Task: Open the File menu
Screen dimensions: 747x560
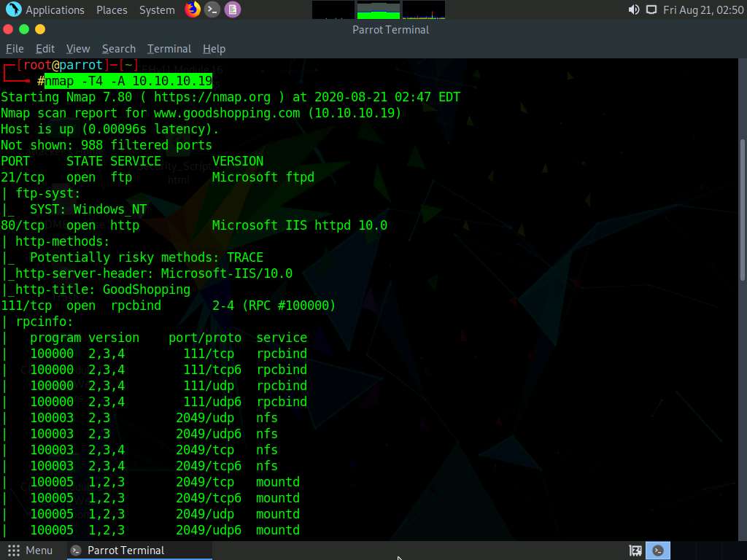Action: [x=15, y=49]
